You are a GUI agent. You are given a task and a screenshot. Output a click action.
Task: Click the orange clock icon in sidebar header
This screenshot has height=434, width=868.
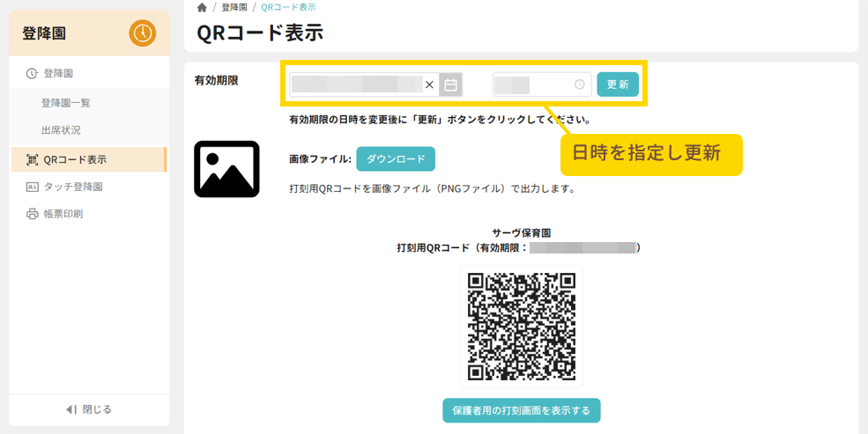(x=142, y=33)
